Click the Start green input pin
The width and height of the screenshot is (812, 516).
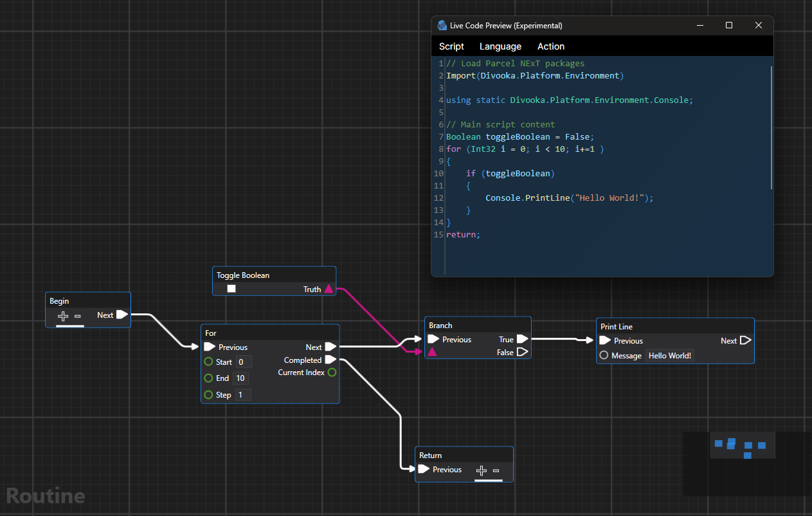tap(208, 362)
